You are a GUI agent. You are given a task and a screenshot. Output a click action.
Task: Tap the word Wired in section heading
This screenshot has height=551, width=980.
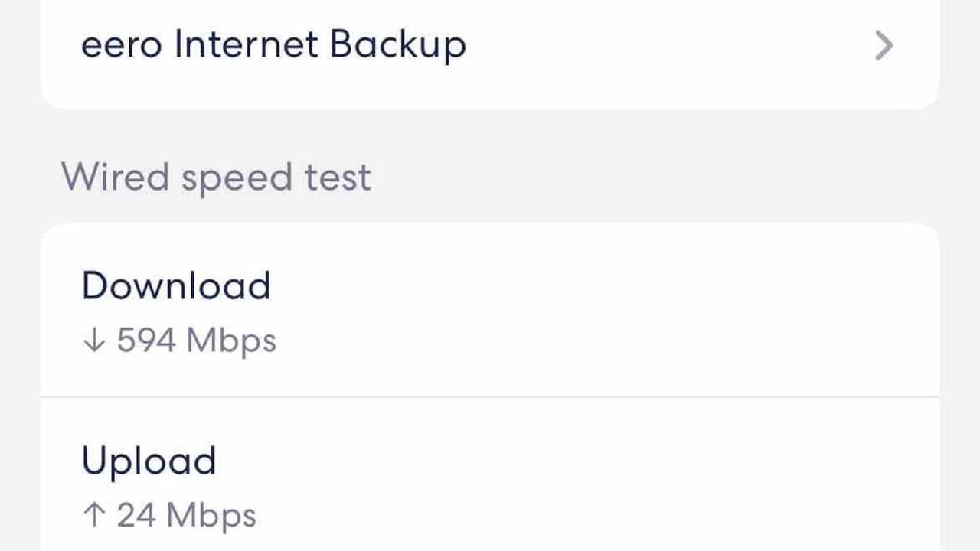pos(115,178)
